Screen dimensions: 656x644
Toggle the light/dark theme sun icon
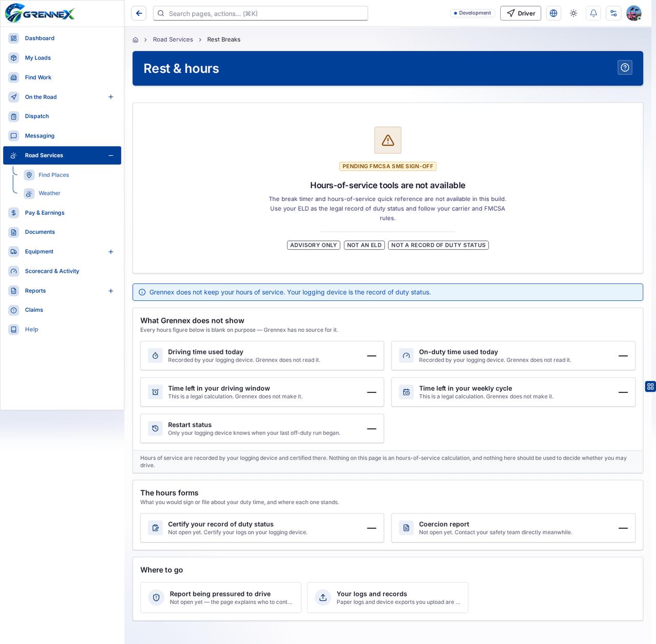pos(573,13)
